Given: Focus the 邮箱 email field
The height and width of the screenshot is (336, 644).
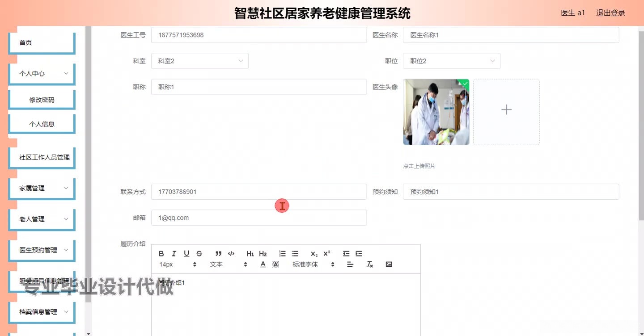Looking at the screenshot, I should point(259,218).
